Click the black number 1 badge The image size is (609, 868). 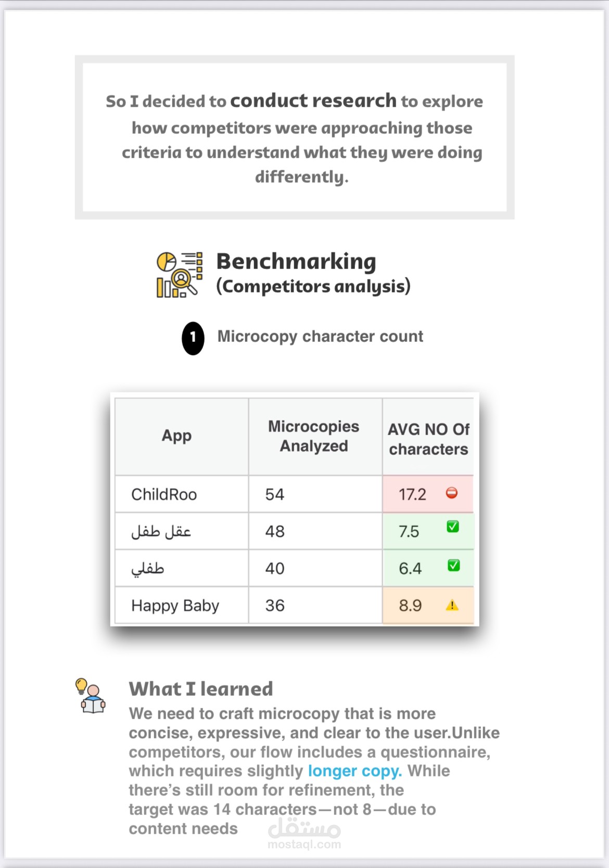[193, 338]
